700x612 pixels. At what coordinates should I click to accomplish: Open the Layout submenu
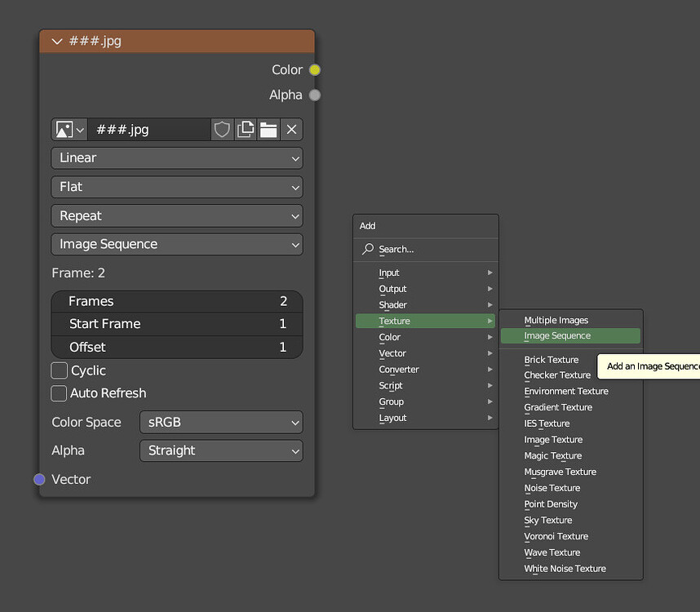click(x=425, y=418)
